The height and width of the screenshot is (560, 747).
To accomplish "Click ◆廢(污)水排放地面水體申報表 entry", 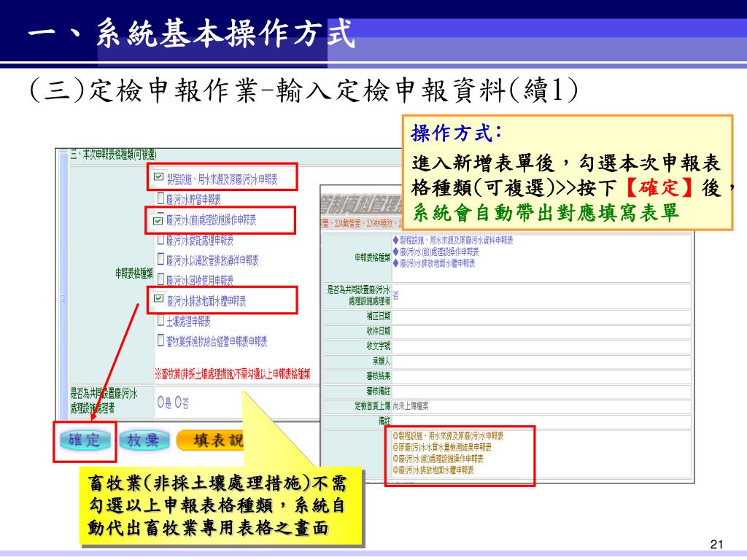I will tap(433, 263).
